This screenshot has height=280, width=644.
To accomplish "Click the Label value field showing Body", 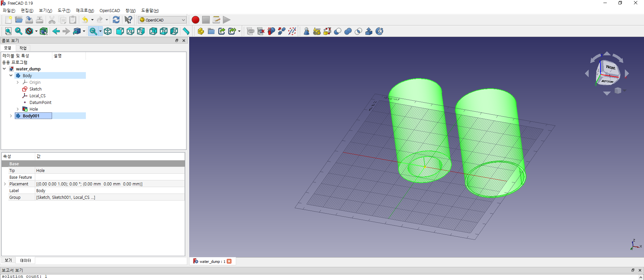I will [x=110, y=190].
